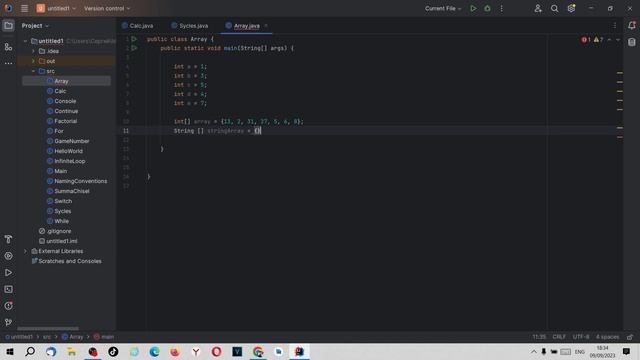Open Code With Me user icon

pyautogui.click(x=538, y=8)
